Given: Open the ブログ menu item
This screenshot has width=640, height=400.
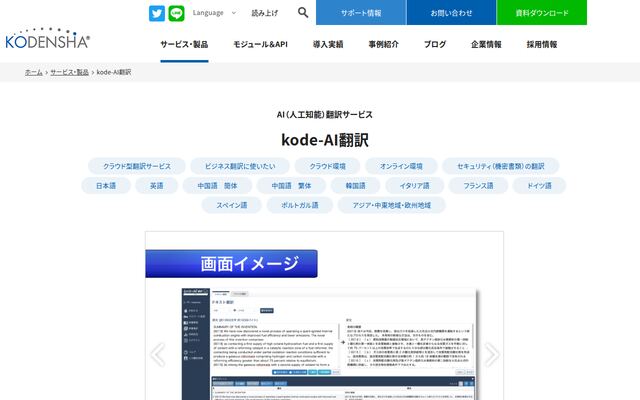Looking at the screenshot, I should 435,44.
